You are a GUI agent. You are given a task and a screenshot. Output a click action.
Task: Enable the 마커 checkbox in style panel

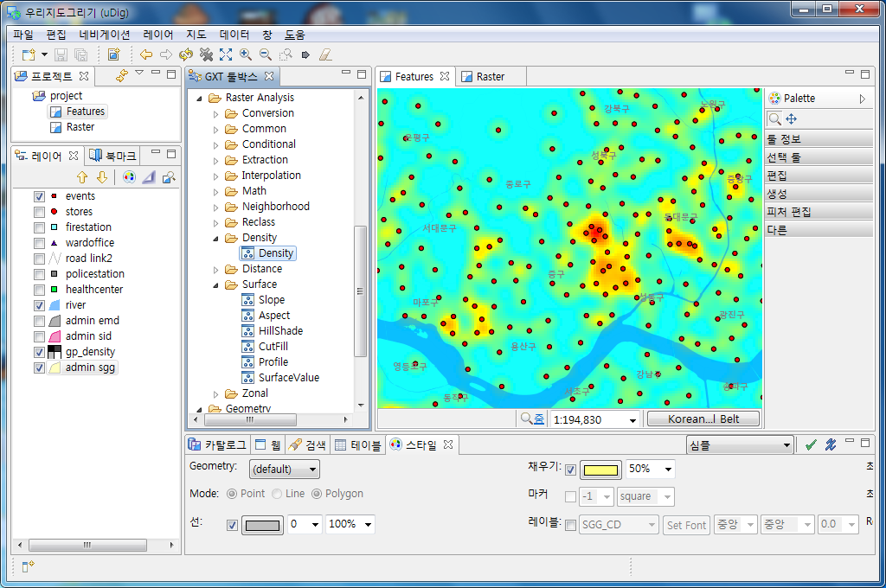(x=569, y=497)
